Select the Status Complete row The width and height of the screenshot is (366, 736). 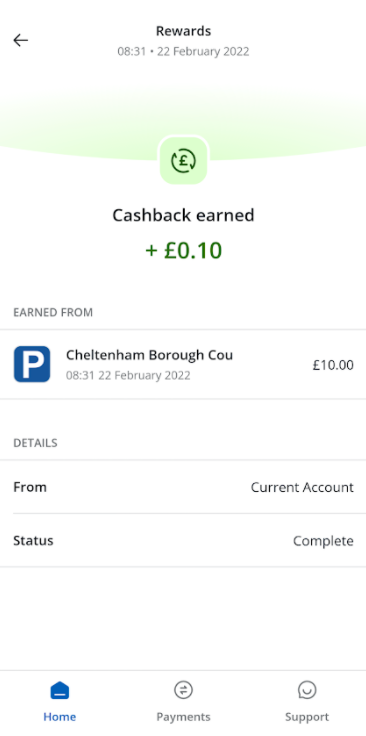point(183,540)
